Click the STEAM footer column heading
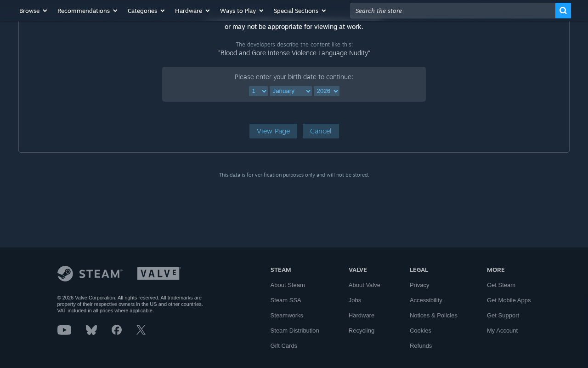 [281, 270]
